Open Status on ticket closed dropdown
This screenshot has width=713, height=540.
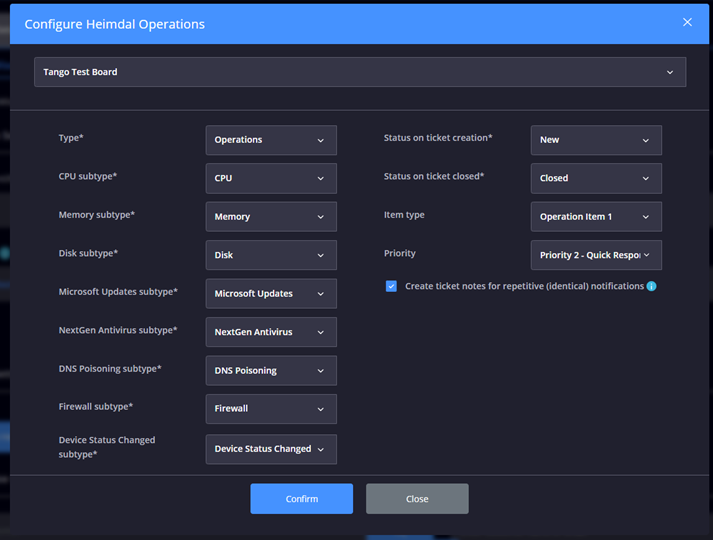tap(596, 178)
